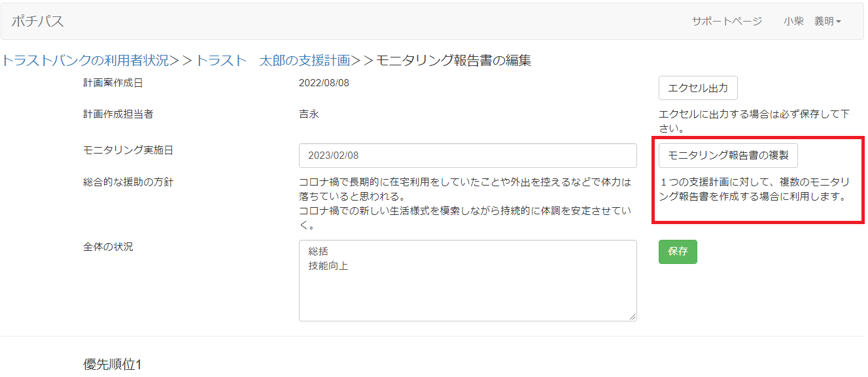
Task: Focus the モニタリング実施日 date field
Action: (x=467, y=156)
